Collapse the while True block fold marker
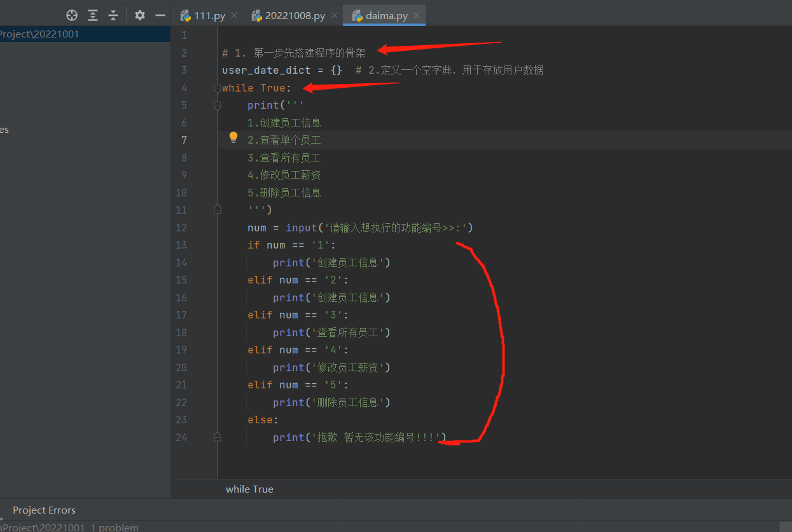The height and width of the screenshot is (532, 792). [218, 88]
